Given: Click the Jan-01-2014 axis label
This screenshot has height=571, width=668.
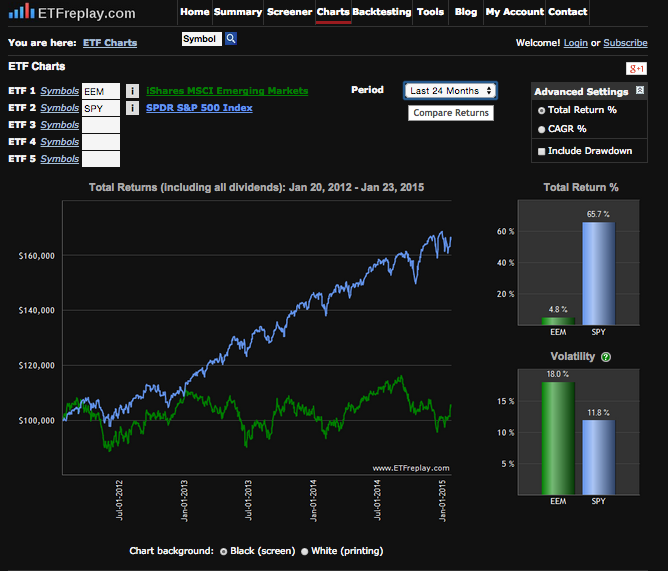Looking at the screenshot, I should [313, 500].
